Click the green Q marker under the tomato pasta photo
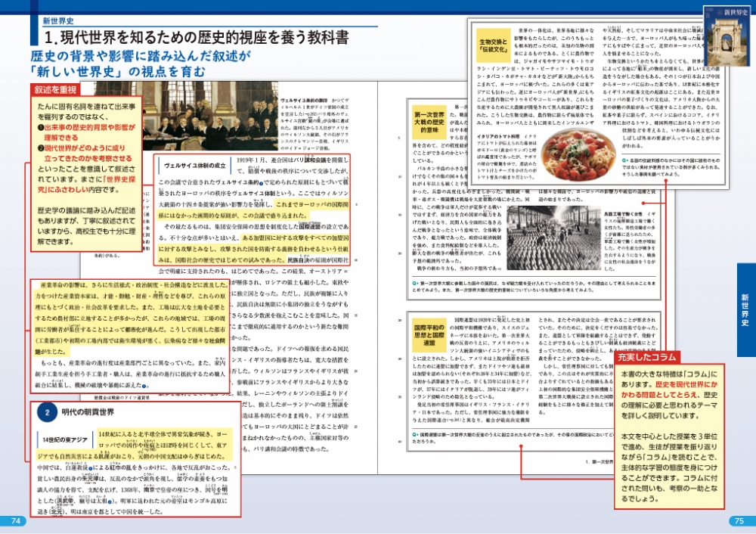This screenshot has height=534, width=756. coord(624,160)
